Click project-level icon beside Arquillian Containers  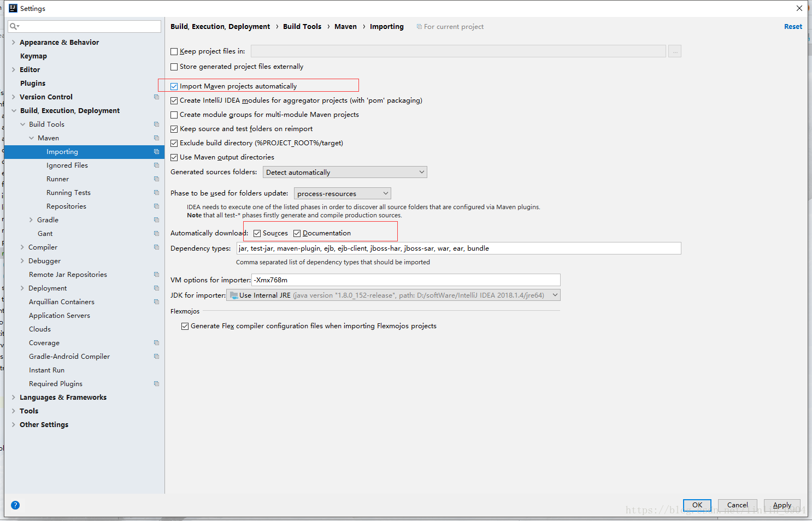[x=156, y=302]
